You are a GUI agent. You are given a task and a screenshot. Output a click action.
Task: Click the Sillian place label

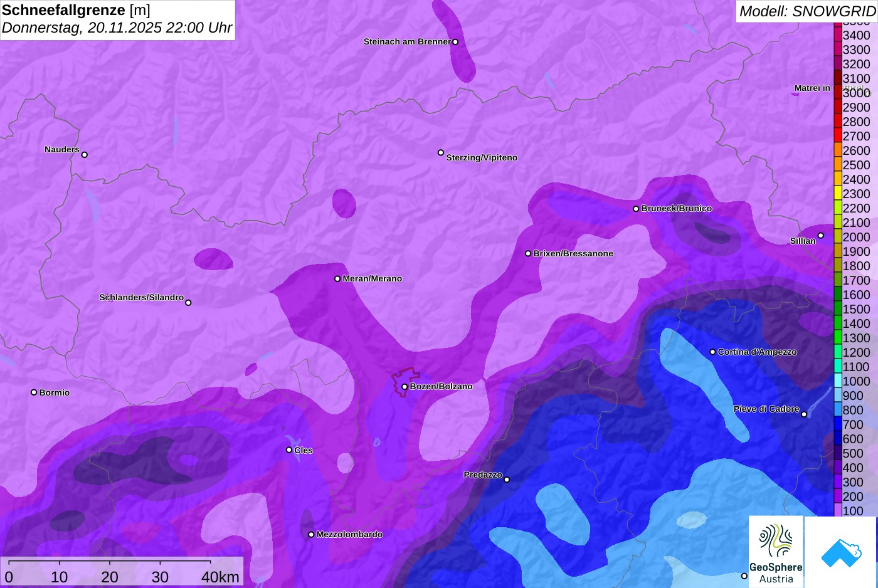803,241
